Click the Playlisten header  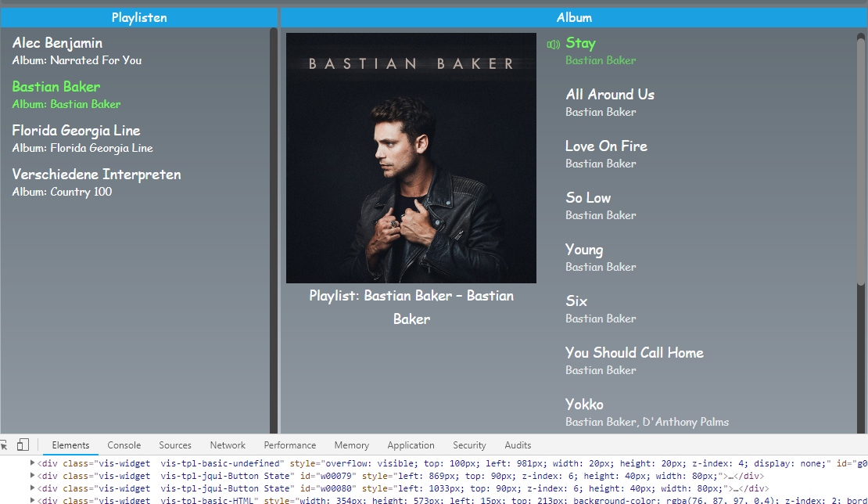tap(139, 18)
